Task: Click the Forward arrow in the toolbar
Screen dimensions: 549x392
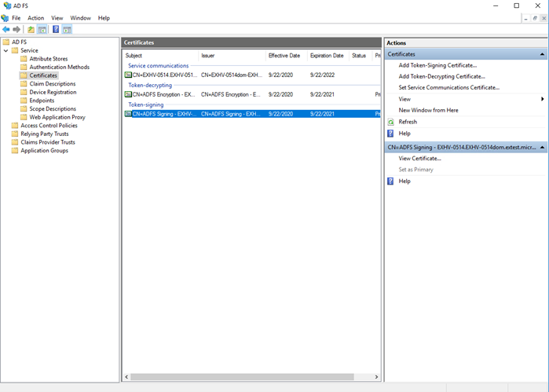Action: [x=16, y=29]
